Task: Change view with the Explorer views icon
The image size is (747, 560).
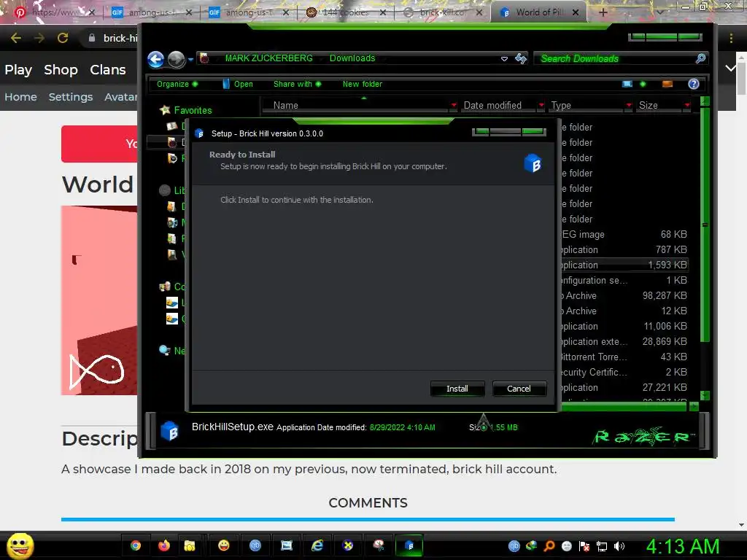Action: pos(627,84)
